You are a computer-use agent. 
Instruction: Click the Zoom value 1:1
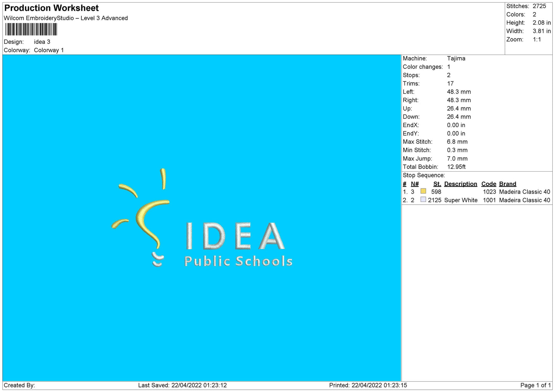click(537, 40)
